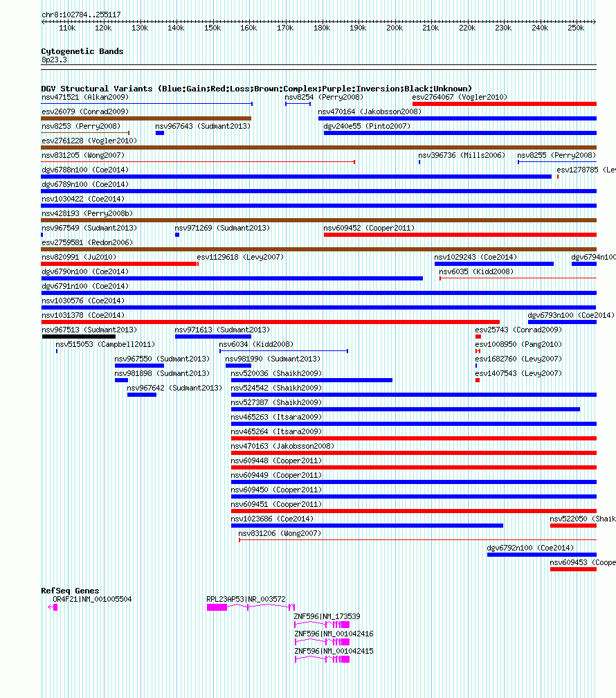Screen dimensions: 616x698
Task: Open the ZNF596|NM_001042415 transcript
Action: click(322, 659)
